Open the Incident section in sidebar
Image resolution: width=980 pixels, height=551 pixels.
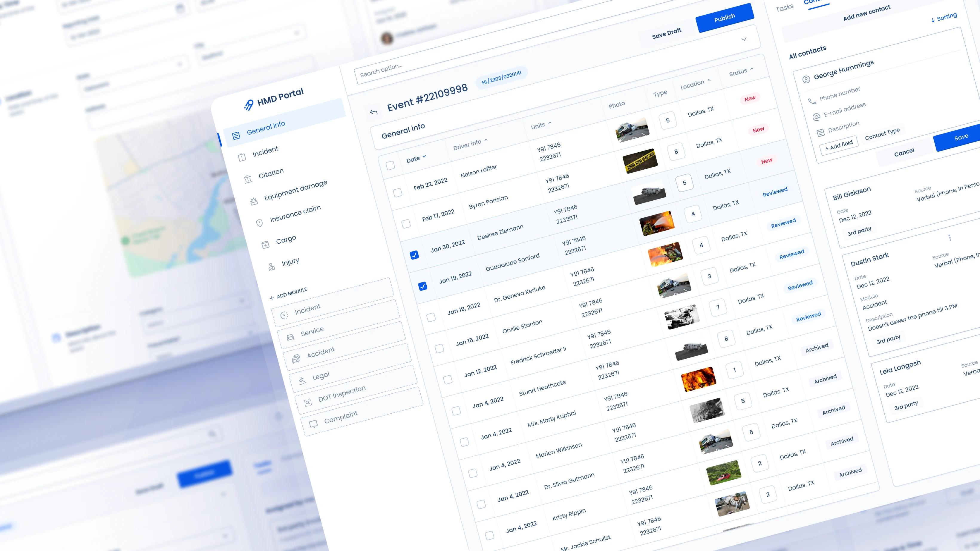pyautogui.click(x=265, y=151)
